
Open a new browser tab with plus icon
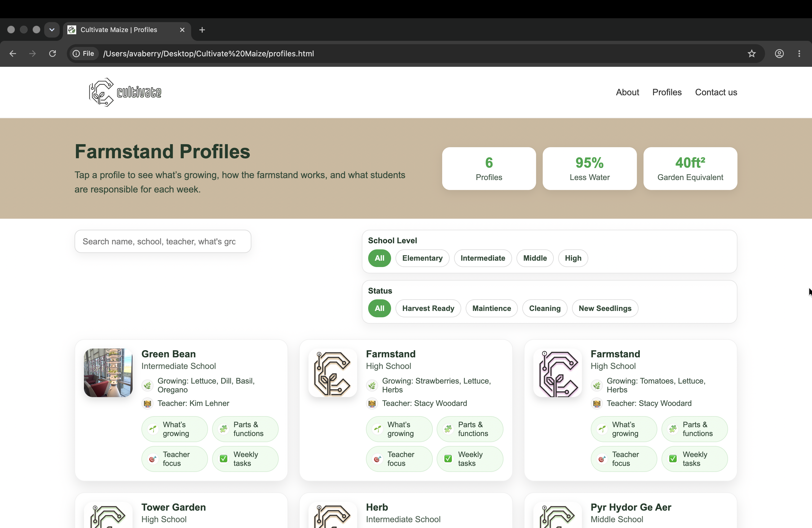(202, 30)
